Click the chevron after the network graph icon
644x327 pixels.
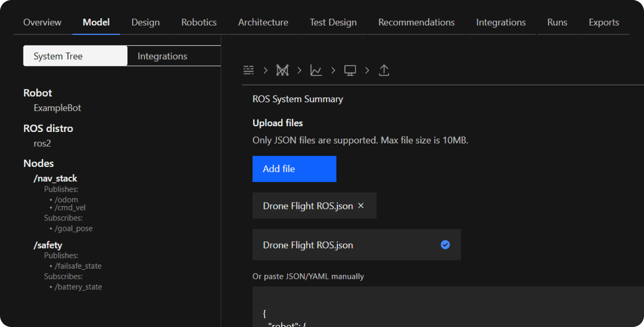299,70
